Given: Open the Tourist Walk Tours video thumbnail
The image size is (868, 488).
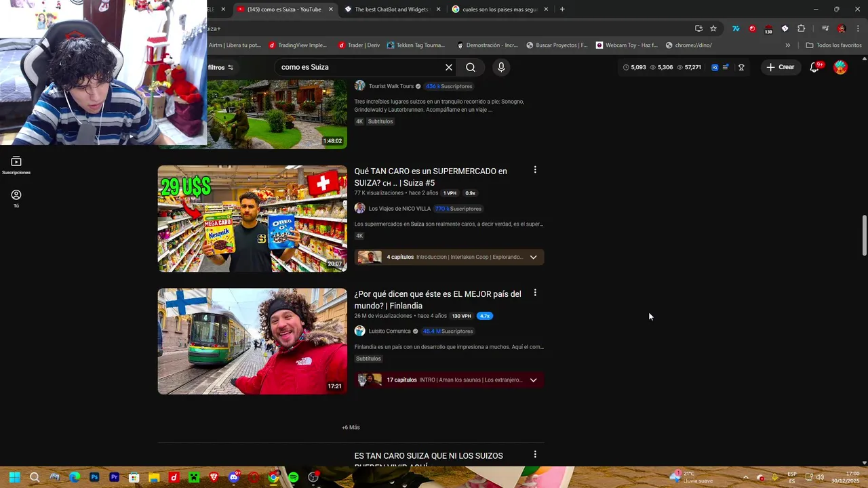Looking at the screenshot, I should pos(277,114).
